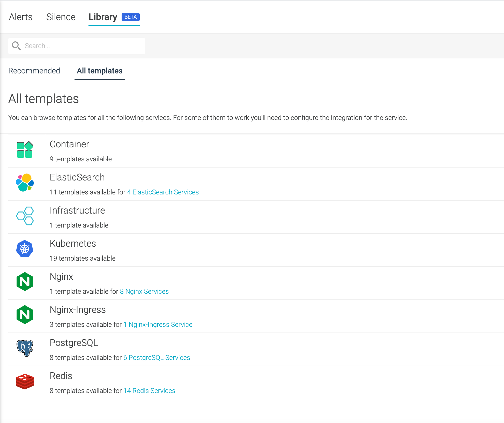Select the All templates tab
Viewport: 504px width, 423px height.
point(100,71)
